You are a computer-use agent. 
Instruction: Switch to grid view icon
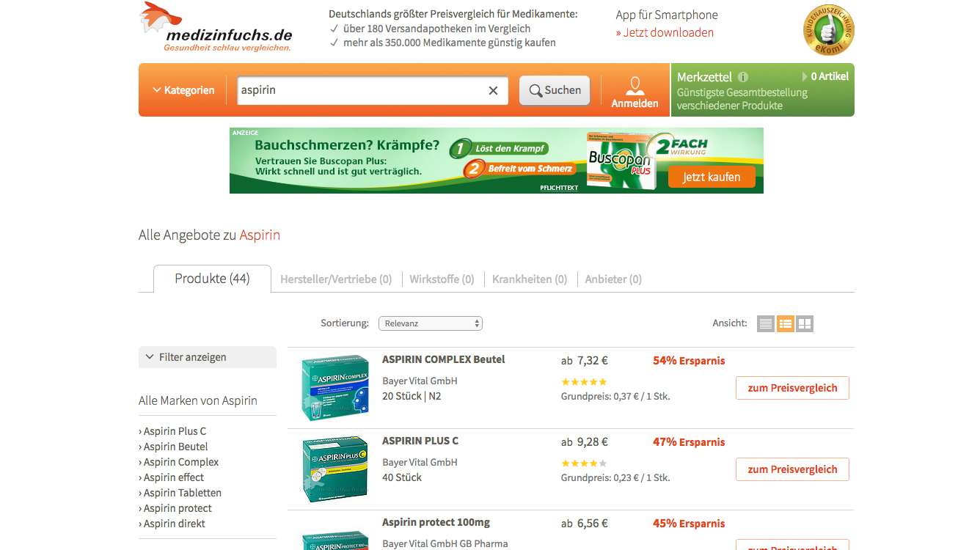pos(805,323)
